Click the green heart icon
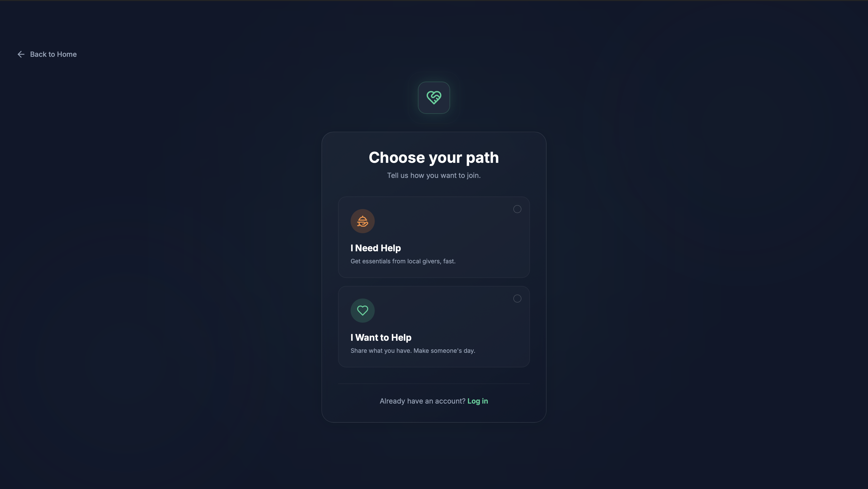This screenshot has width=868, height=489. 363,311
